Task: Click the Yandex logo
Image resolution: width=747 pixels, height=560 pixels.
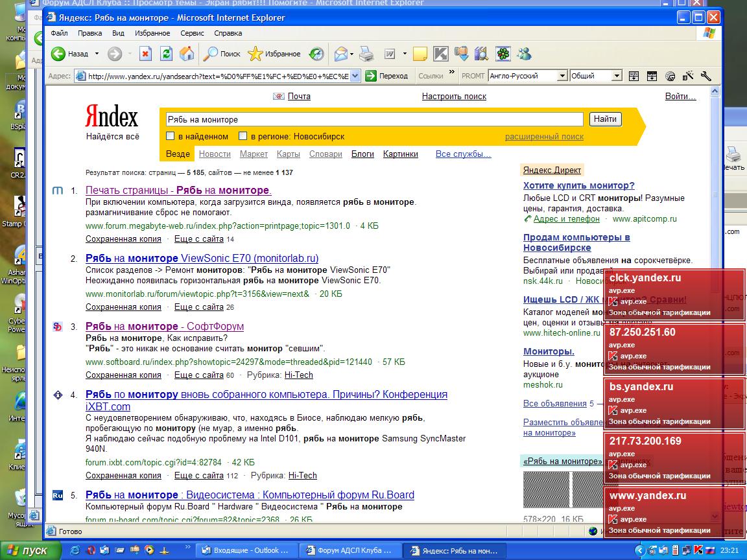Action: (112, 117)
